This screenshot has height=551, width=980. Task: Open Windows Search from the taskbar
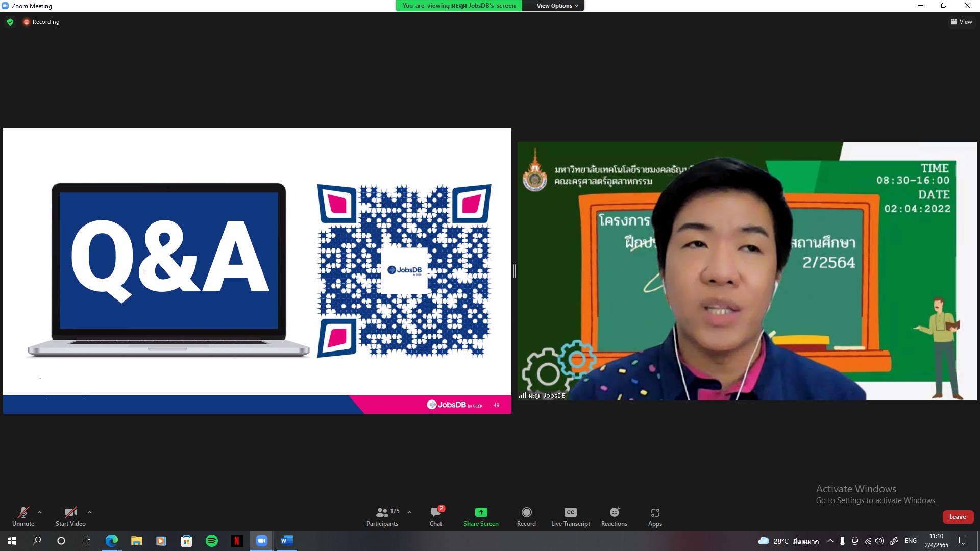pos(37,541)
